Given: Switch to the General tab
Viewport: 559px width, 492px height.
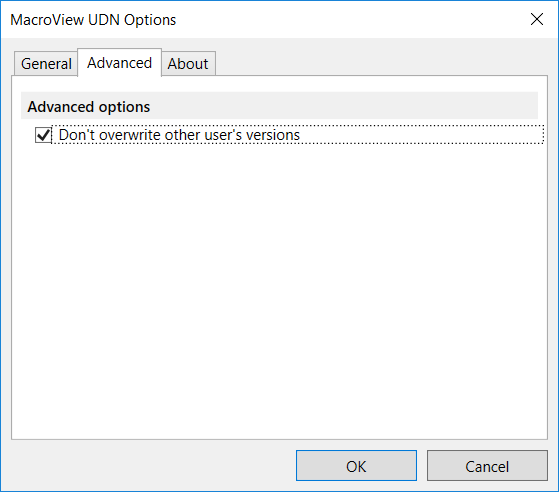Looking at the screenshot, I should point(46,64).
